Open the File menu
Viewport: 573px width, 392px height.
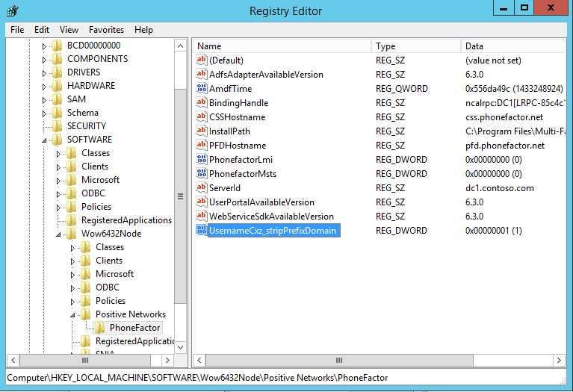[17, 30]
